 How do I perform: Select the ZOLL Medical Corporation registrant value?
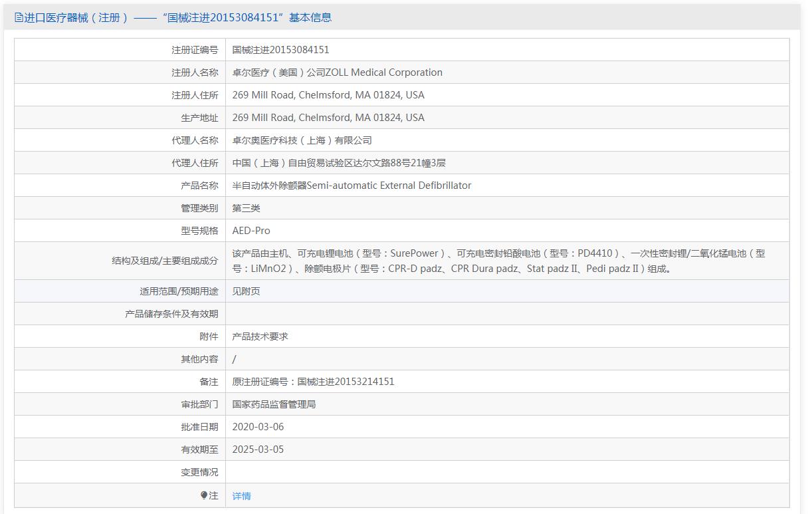[337, 72]
